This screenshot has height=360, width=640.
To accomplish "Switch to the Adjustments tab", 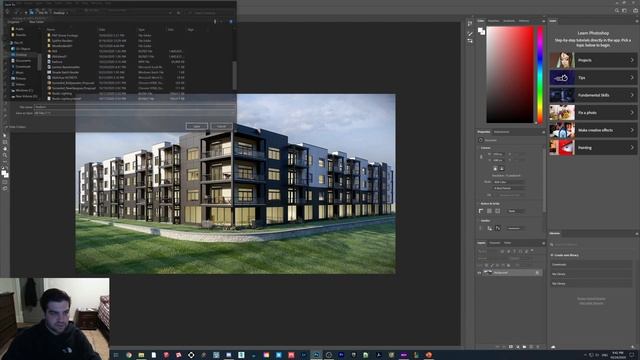I will [x=501, y=132].
